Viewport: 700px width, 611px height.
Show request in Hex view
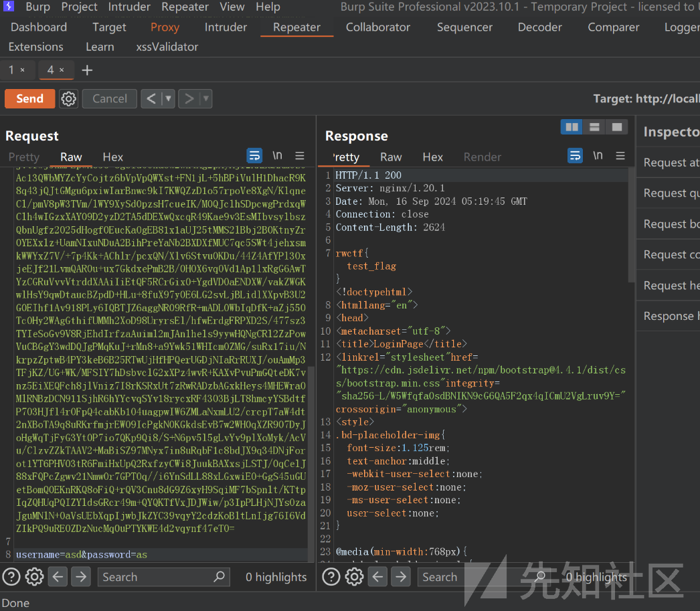pyautogui.click(x=113, y=157)
